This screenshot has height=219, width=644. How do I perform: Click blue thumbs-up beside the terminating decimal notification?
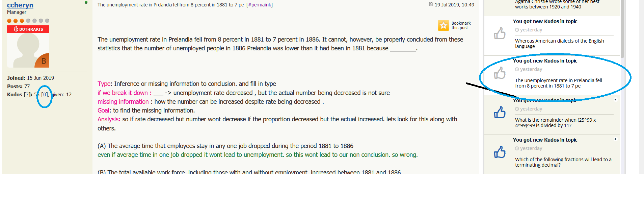[x=500, y=152]
